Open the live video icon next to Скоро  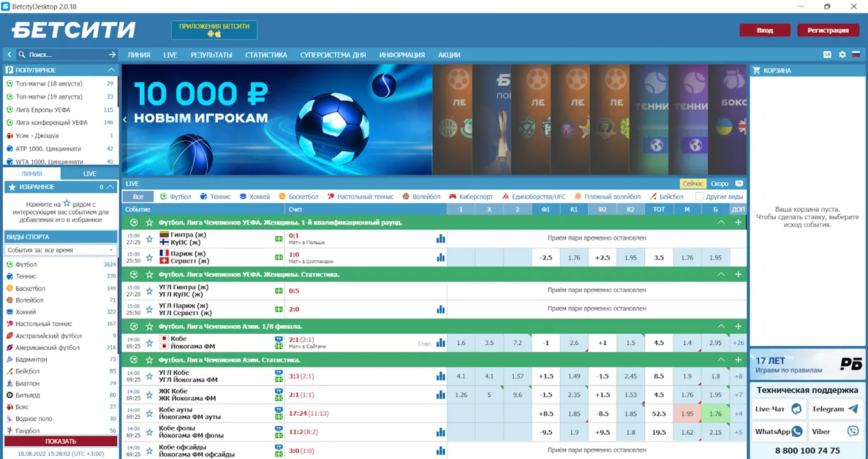point(739,184)
